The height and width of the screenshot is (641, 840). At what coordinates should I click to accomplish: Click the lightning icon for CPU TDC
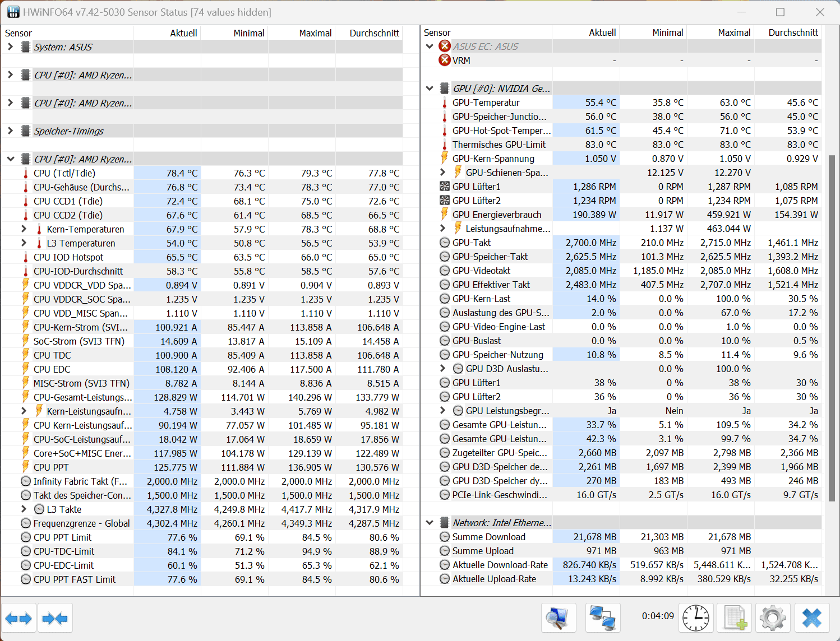[x=26, y=355]
